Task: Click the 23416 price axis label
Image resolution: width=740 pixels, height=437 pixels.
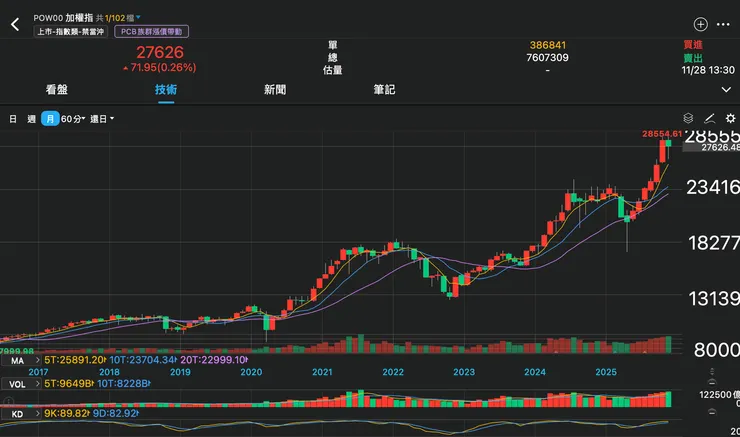Action: pos(713,187)
